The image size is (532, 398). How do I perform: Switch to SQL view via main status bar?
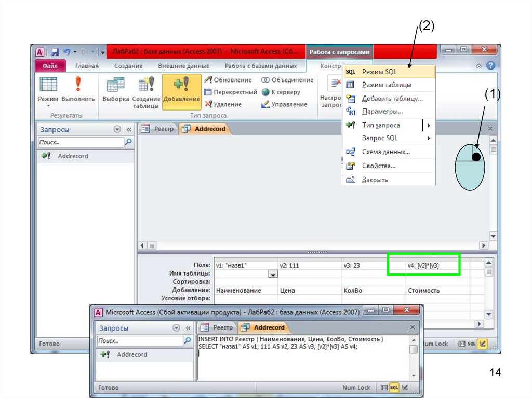click(472, 344)
